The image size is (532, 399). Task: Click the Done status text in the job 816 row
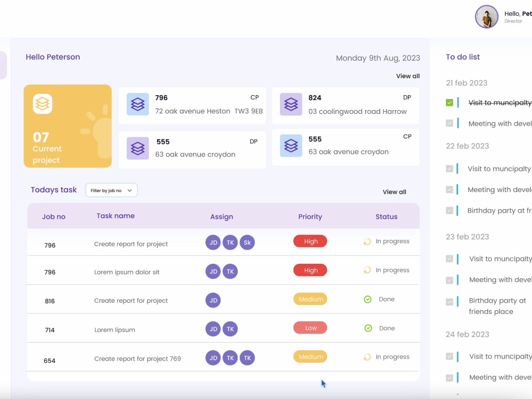[386, 299]
